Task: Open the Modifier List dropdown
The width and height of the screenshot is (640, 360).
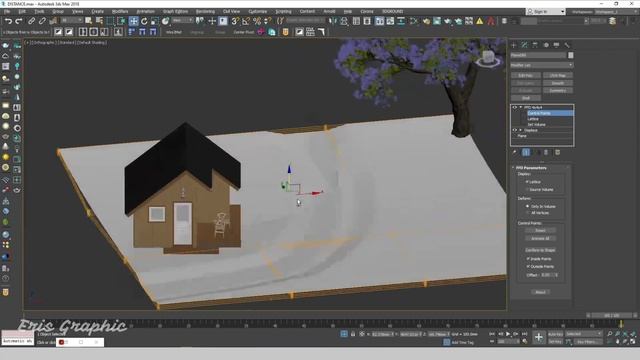Action: [542, 65]
